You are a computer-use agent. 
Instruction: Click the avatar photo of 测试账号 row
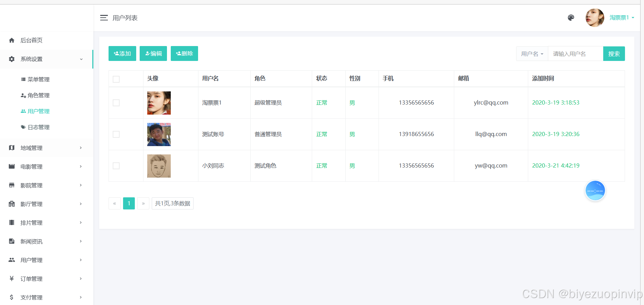159,134
